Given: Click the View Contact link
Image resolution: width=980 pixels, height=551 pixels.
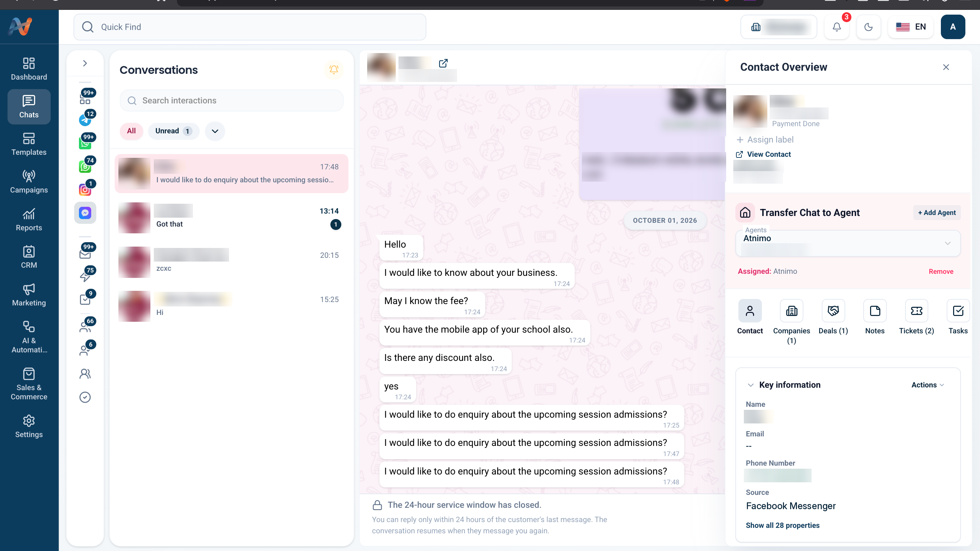Looking at the screenshot, I should [x=764, y=154].
